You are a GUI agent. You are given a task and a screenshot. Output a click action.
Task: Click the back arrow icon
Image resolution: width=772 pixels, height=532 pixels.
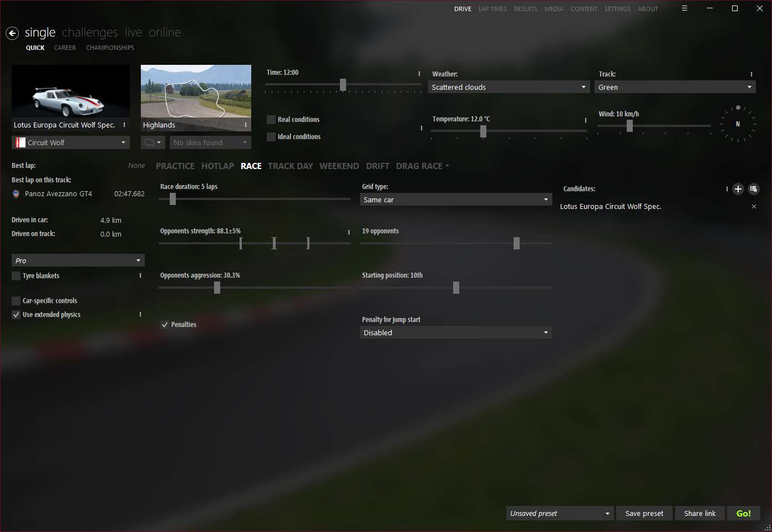tap(12, 33)
